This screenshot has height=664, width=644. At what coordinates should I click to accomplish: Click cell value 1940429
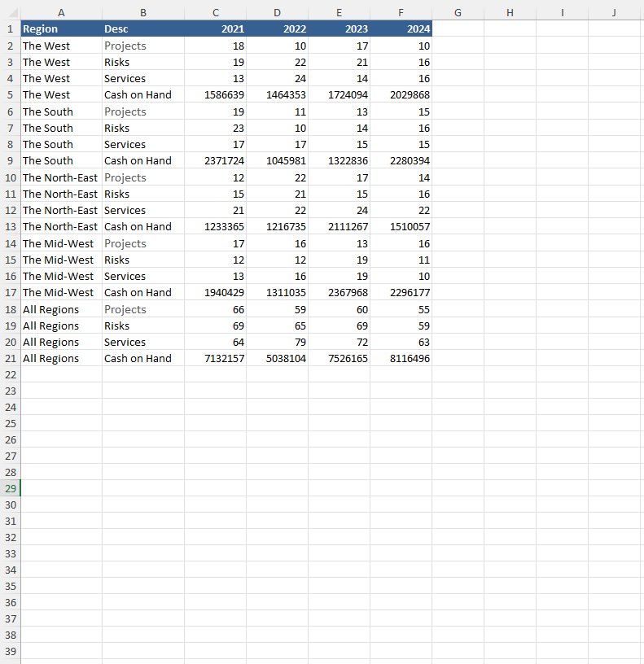coord(215,293)
